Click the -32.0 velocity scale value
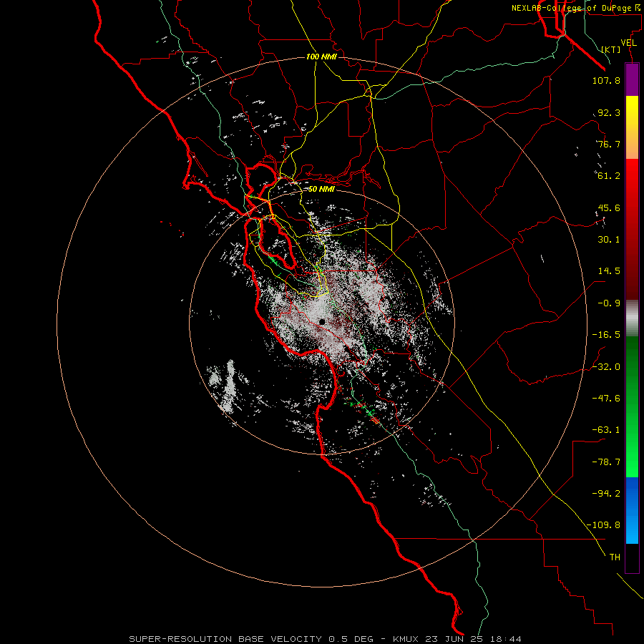Viewport: 644px width, 644px height. 606,367
